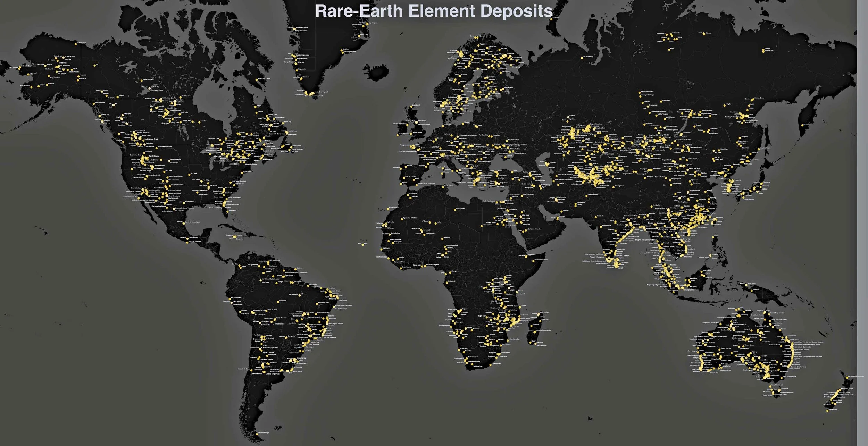Viewport: 868px width, 446px height.
Task: Click the Cayenne deposit marker
Action: tap(296, 269)
